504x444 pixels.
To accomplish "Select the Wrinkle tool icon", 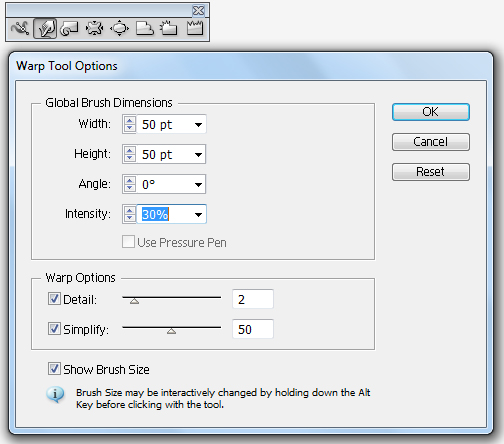I will [x=195, y=29].
